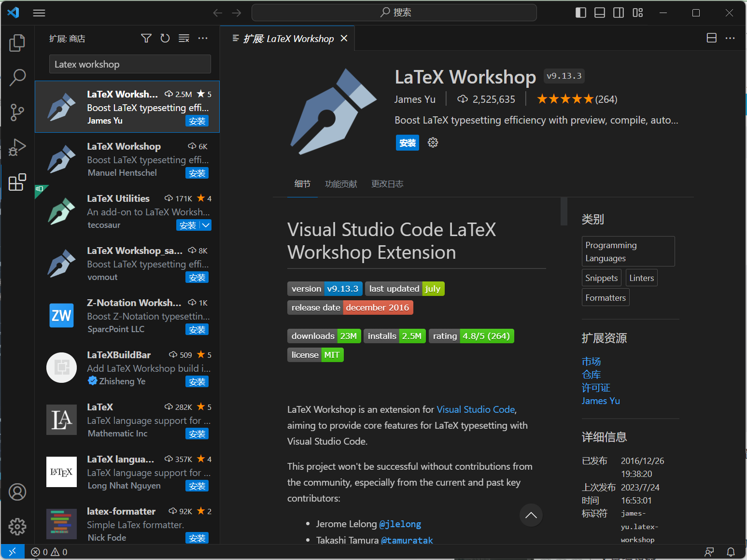Screen dimensions: 747x560
Task: Toggle primary side bar visibility
Action: pos(581,13)
